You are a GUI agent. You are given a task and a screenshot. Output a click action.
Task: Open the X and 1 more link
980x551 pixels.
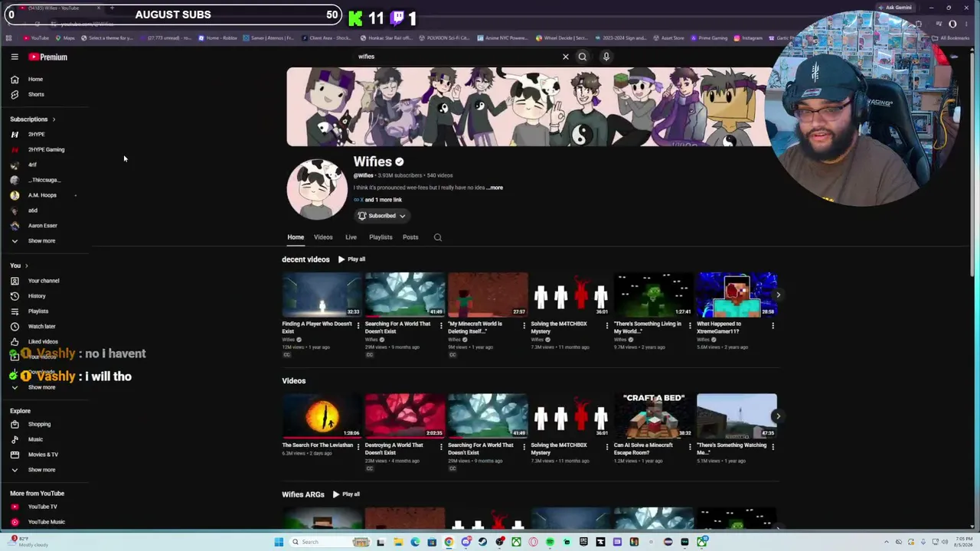377,200
